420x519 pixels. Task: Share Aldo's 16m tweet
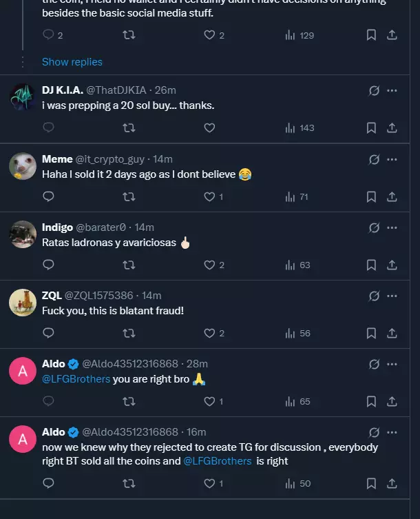(x=392, y=483)
